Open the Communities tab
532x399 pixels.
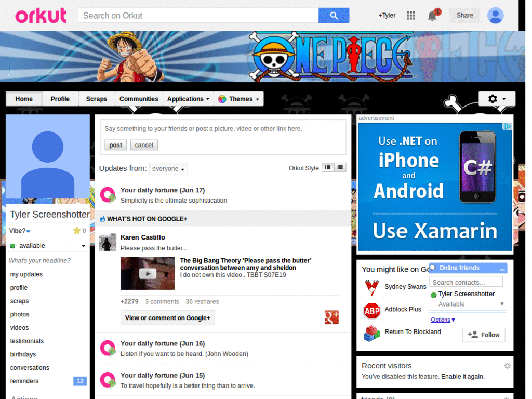139,99
